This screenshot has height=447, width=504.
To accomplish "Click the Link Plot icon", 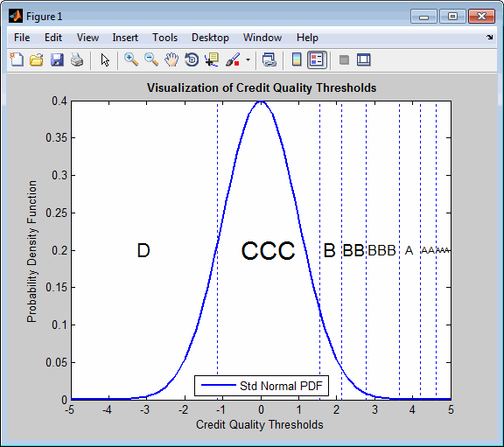I will [269, 59].
